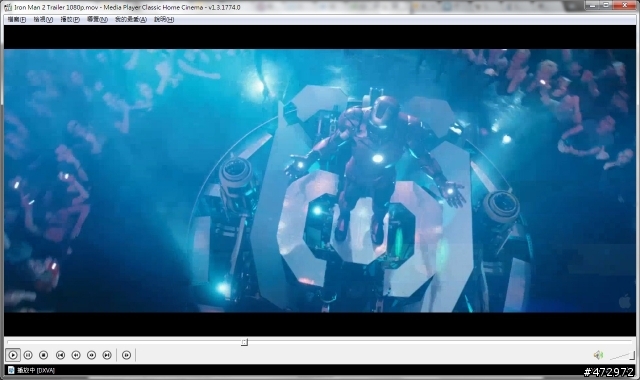
Task: Click the status bar file icon
Action: click(x=11, y=370)
